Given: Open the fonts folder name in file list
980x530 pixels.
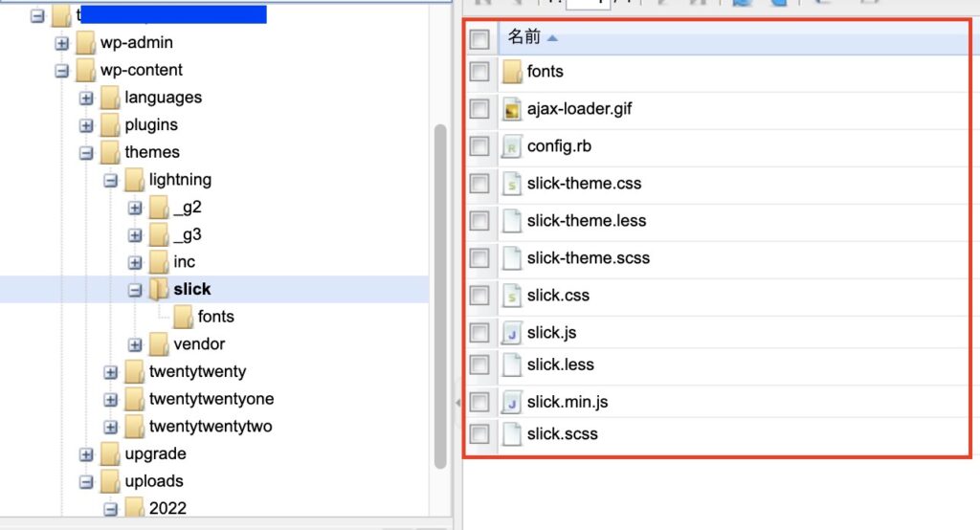Looking at the screenshot, I should tap(545, 71).
